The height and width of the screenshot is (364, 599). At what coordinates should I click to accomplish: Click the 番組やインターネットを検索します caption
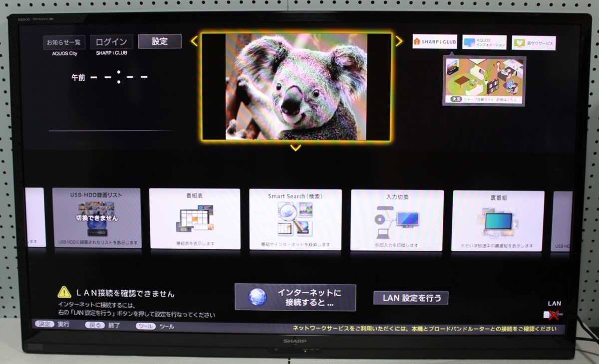[295, 245]
